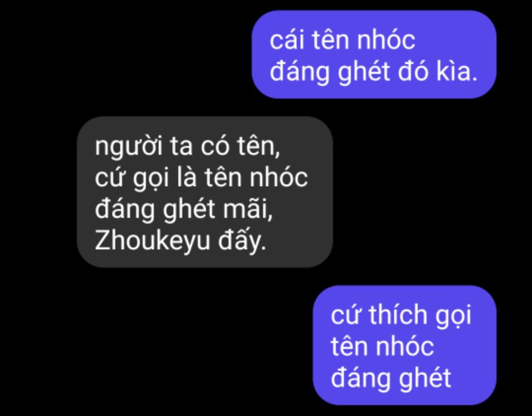Click the line 'người ta có tên,'
The image size is (532, 416).
pos(188,146)
